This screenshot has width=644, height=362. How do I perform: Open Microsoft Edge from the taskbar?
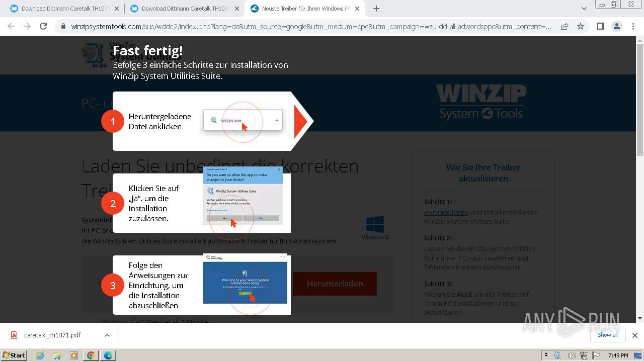(108, 355)
